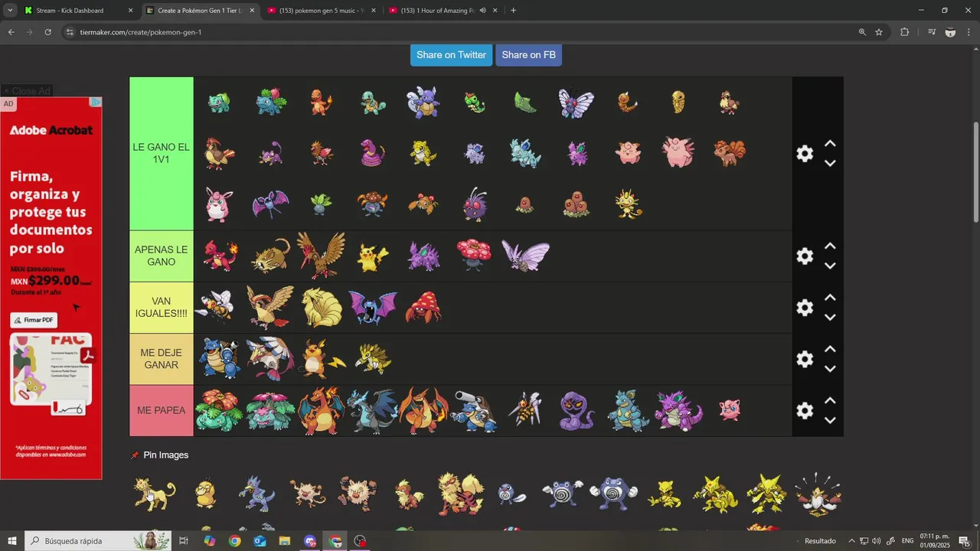
Task: Pick Persian from the unranked images
Action: (x=154, y=494)
